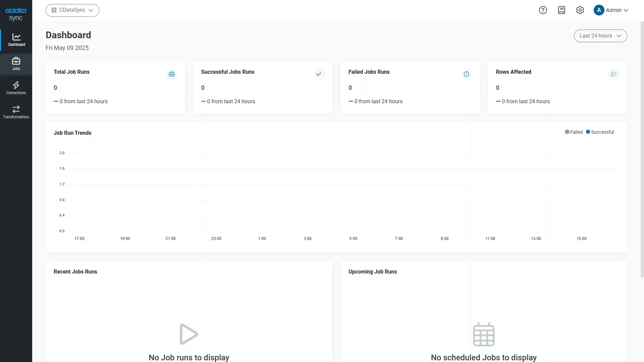Click the CData Sync logo
The image size is (644, 362).
[x=16, y=14]
